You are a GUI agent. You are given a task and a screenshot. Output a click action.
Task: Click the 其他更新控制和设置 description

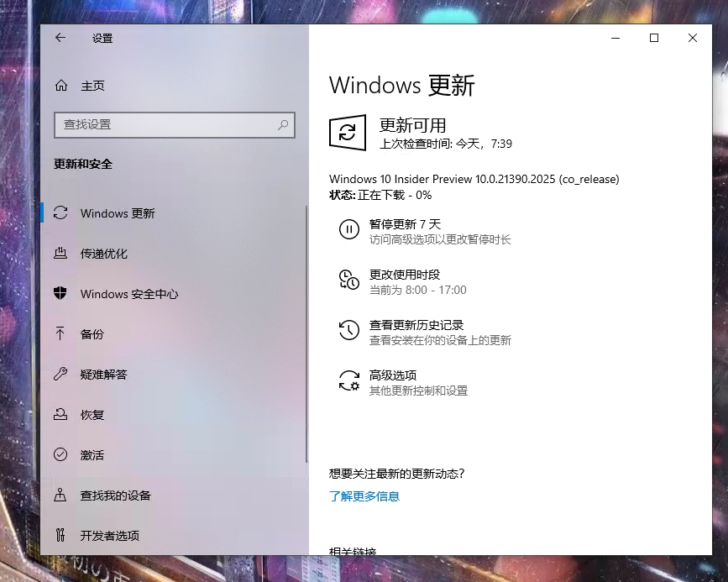418,391
